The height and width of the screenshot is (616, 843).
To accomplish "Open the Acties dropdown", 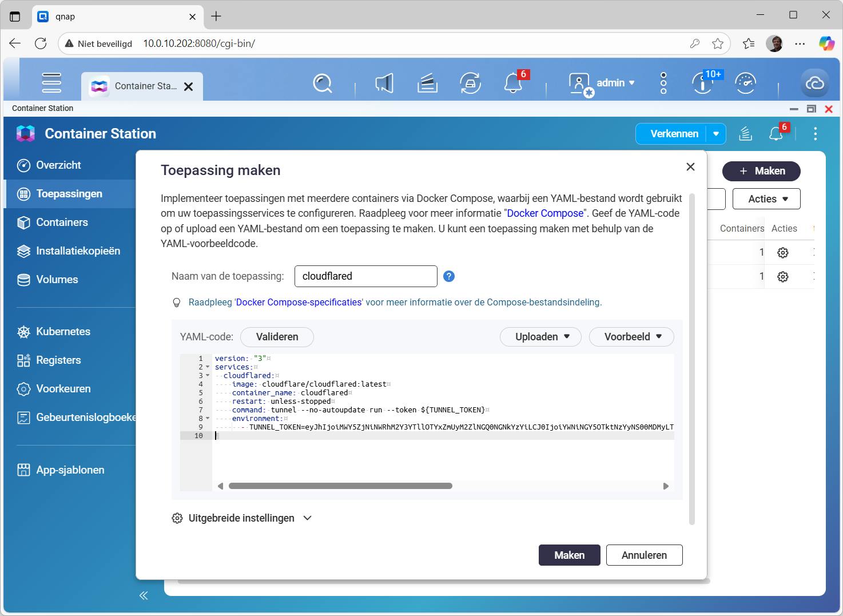I will pyautogui.click(x=766, y=199).
